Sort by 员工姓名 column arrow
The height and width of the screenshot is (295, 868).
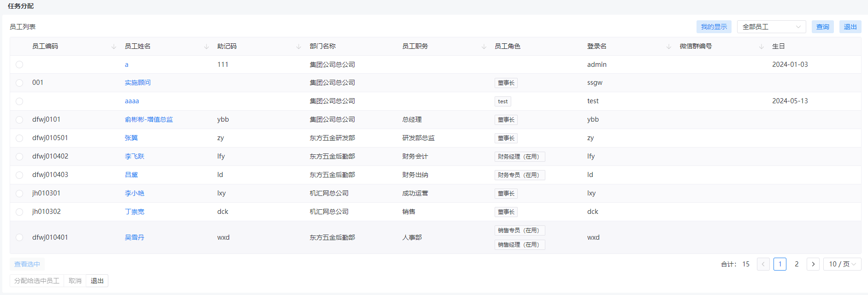click(207, 47)
